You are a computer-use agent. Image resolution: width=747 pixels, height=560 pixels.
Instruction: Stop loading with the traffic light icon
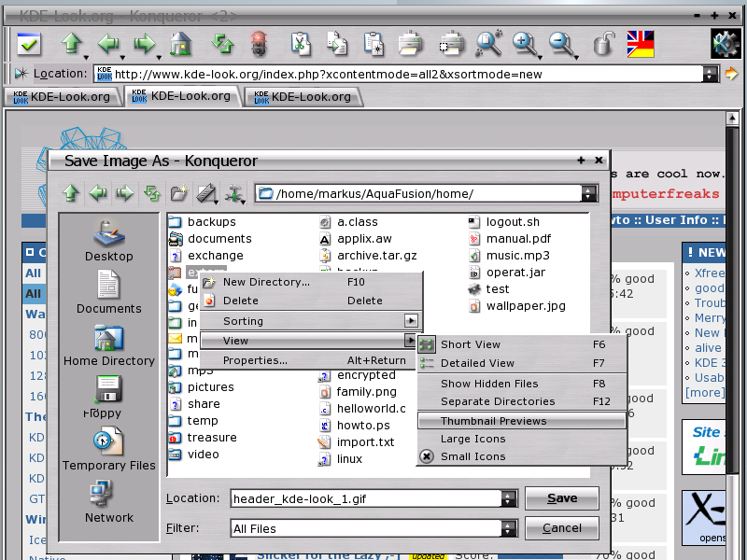259,44
